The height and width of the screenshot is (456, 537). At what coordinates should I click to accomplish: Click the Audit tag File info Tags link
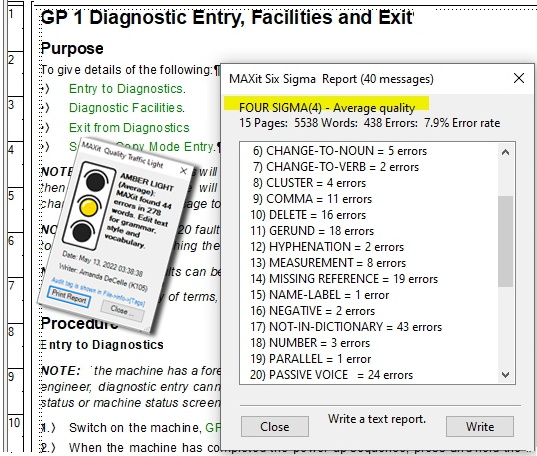click(x=98, y=292)
